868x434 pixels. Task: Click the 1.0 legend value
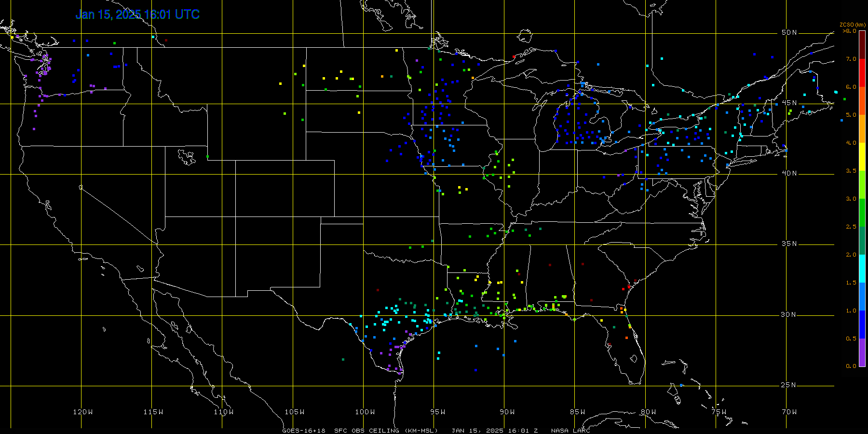click(851, 311)
